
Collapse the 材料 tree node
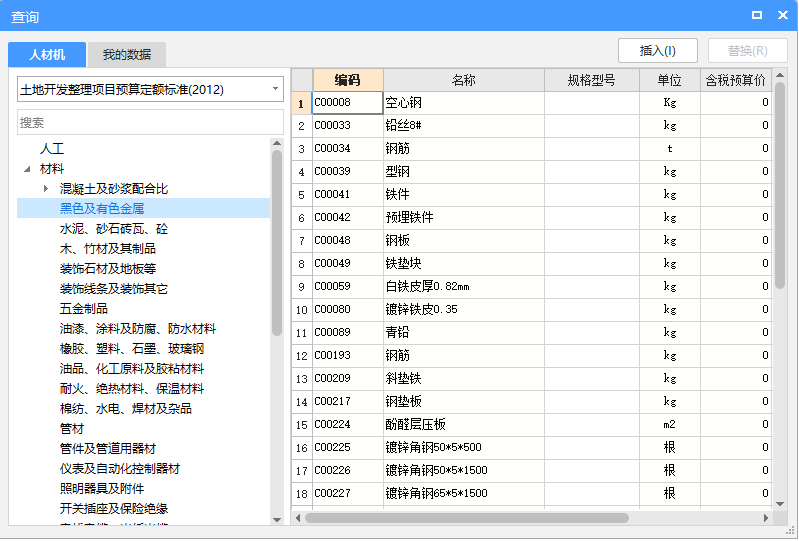point(27,169)
